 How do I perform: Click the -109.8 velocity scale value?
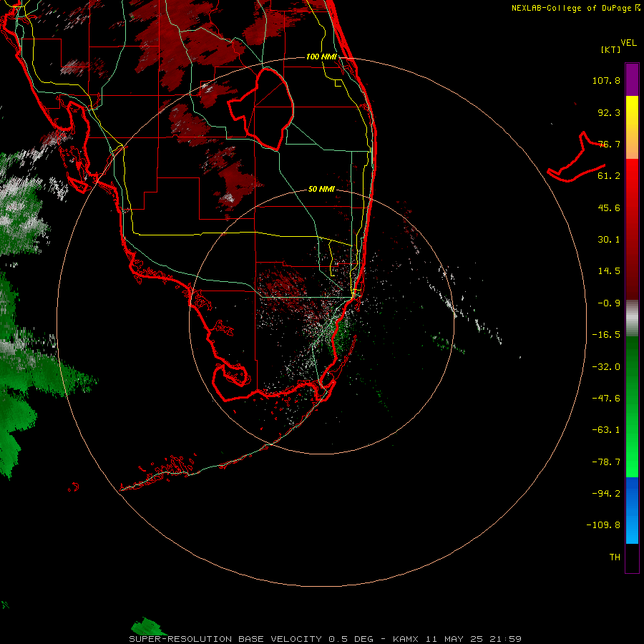tap(603, 525)
